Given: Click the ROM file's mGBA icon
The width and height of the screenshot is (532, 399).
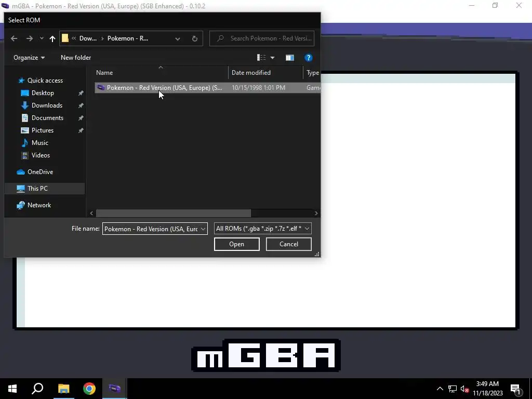Looking at the screenshot, I should pos(100,87).
